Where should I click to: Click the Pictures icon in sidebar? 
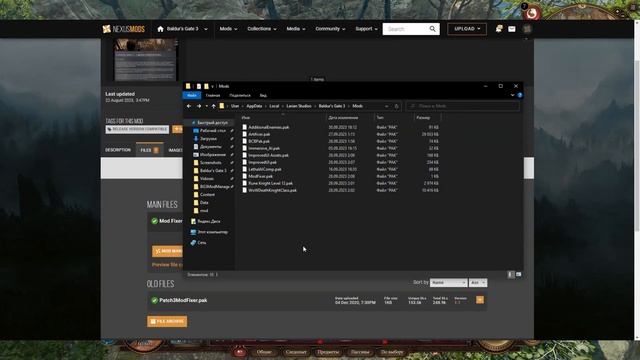[196, 155]
